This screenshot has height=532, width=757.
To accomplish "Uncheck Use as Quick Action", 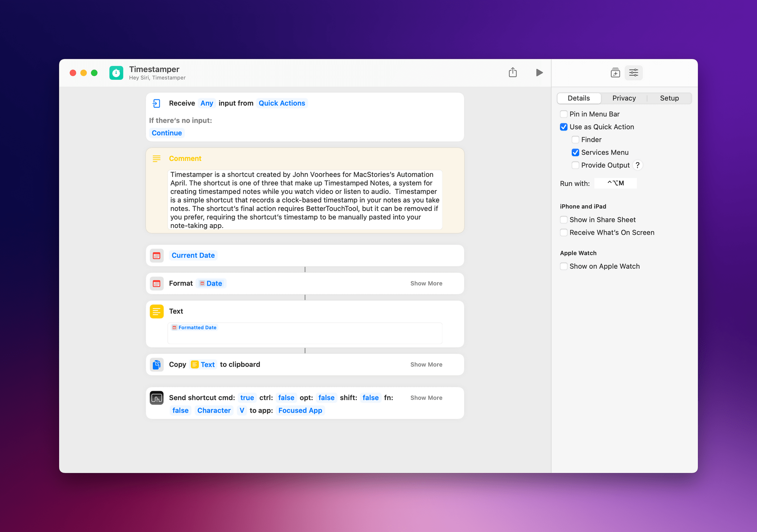I will click(x=564, y=127).
